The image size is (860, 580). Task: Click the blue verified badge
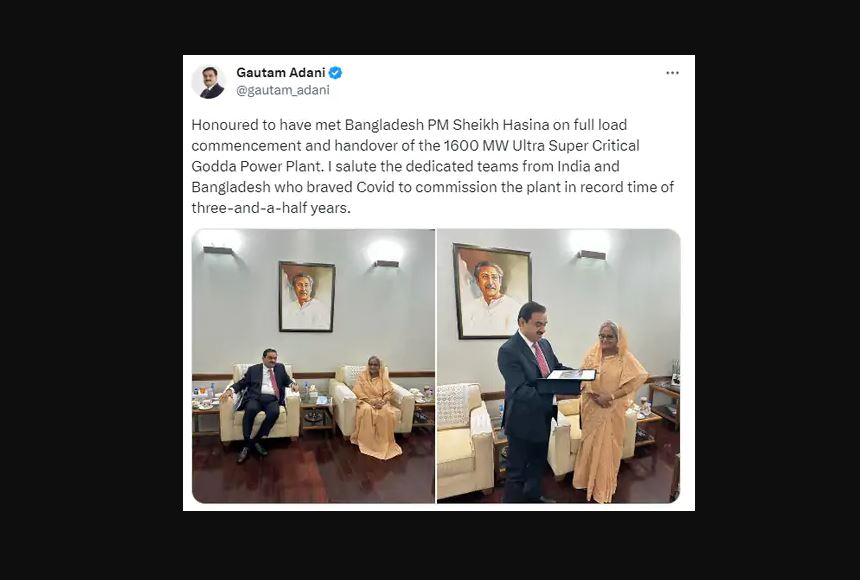pos(336,72)
